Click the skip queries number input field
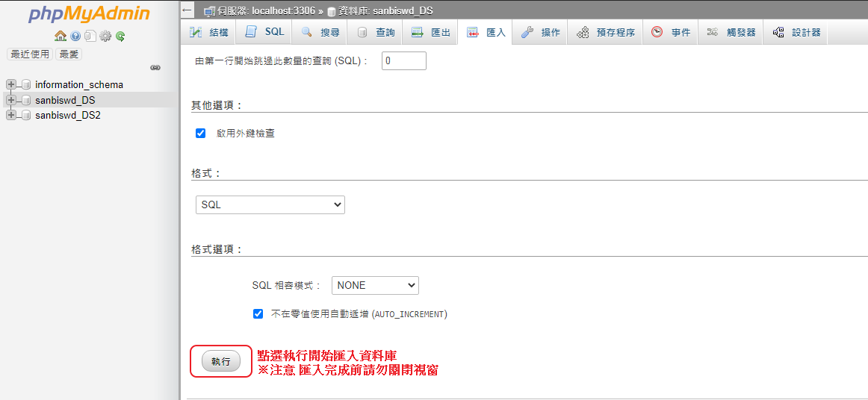The image size is (868, 400). pyautogui.click(x=403, y=60)
